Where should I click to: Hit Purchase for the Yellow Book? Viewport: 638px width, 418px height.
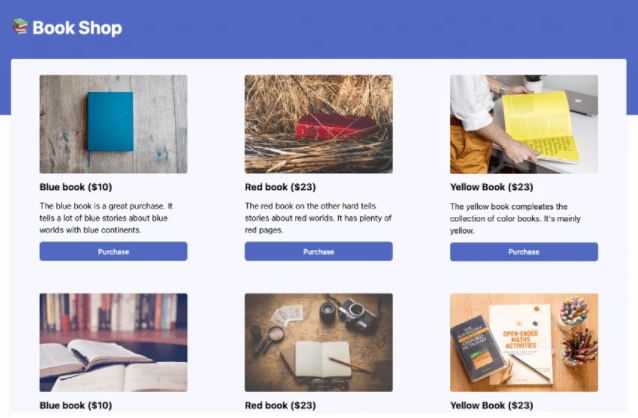523,252
